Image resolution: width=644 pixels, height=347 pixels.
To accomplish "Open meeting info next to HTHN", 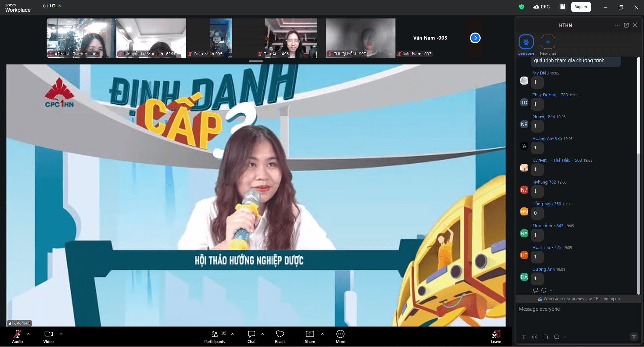I will click(46, 6).
